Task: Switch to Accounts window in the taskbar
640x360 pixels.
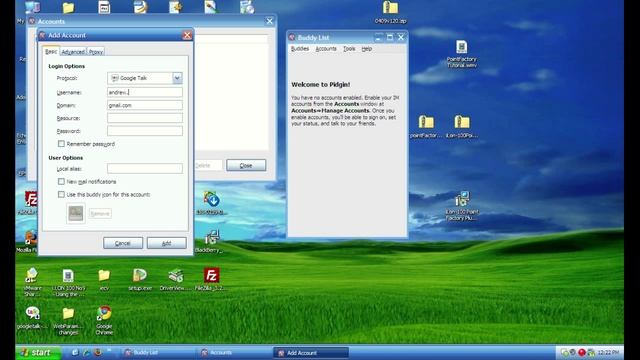Action: pos(235,352)
